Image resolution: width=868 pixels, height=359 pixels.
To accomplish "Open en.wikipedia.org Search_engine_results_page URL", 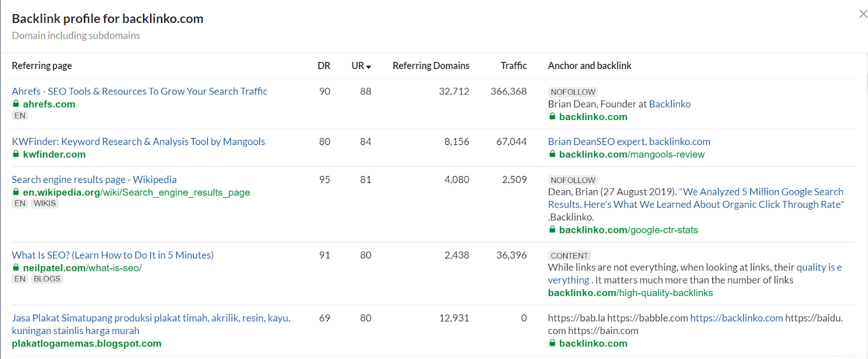I will (136, 193).
